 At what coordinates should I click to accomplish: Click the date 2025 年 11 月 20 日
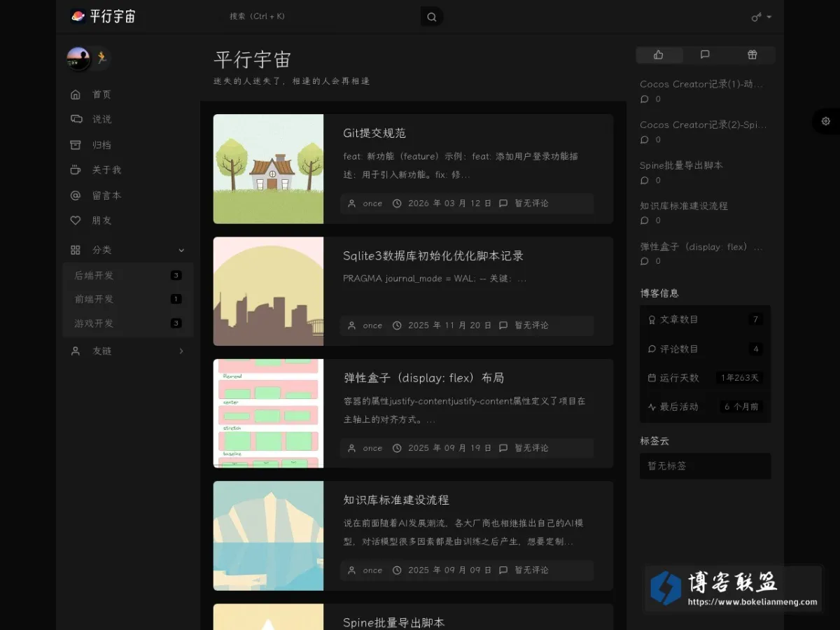click(450, 325)
